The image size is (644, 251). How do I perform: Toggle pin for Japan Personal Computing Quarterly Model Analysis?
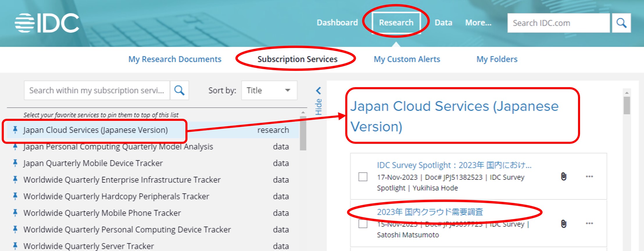[15, 146]
